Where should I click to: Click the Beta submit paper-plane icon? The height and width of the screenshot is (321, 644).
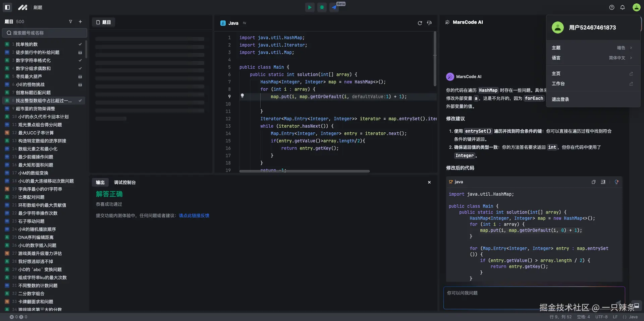[334, 7]
